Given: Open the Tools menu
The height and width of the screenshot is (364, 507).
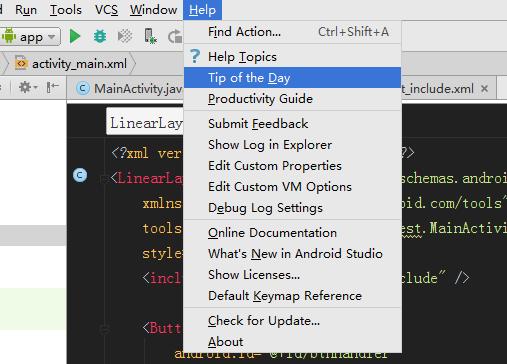Looking at the screenshot, I should [66, 10].
